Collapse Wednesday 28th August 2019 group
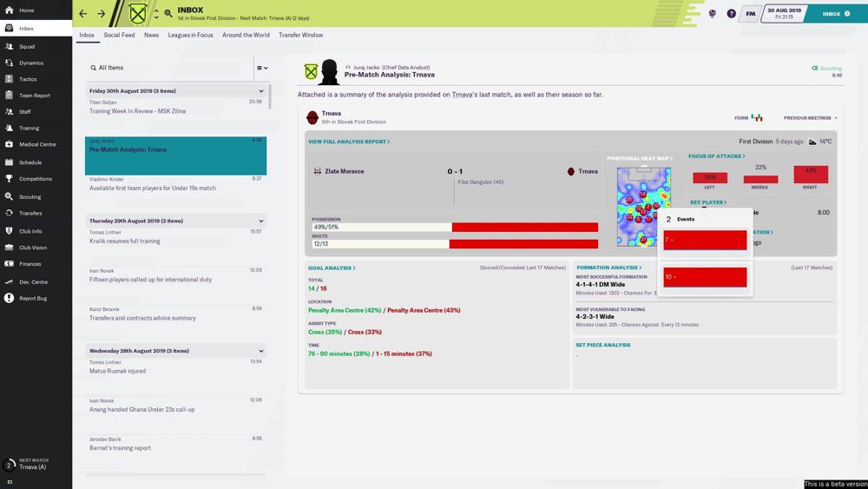This screenshot has height=489, width=868. click(x=260, y=351)
